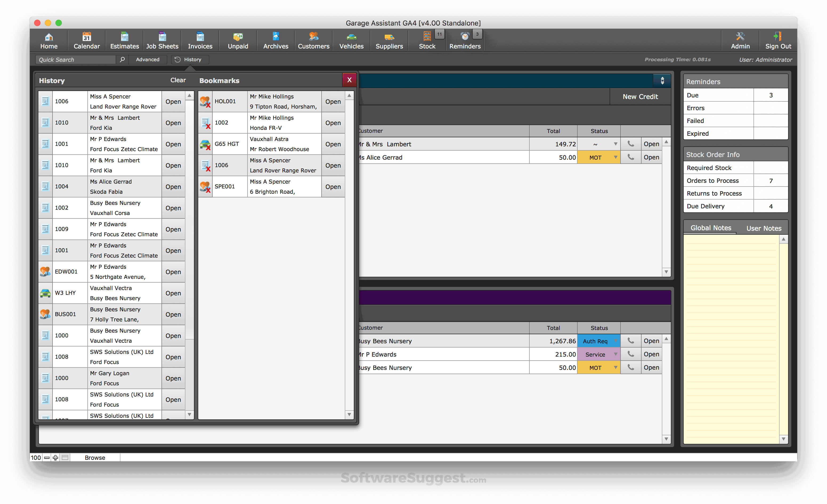
Task: Toggle the up-down arrows on blue header
Action: coord(662,80)
